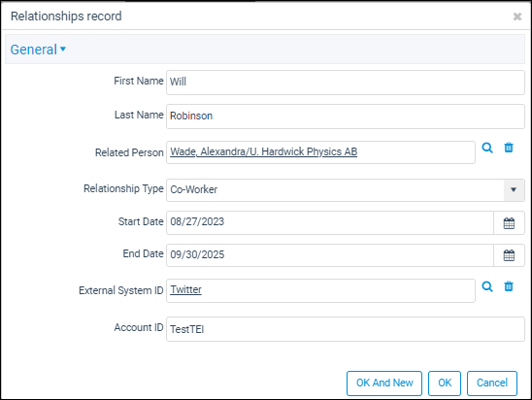Viewport: 532px width, 400px height.
Task: Click in the End Date text field
Action: coord(330,255)
